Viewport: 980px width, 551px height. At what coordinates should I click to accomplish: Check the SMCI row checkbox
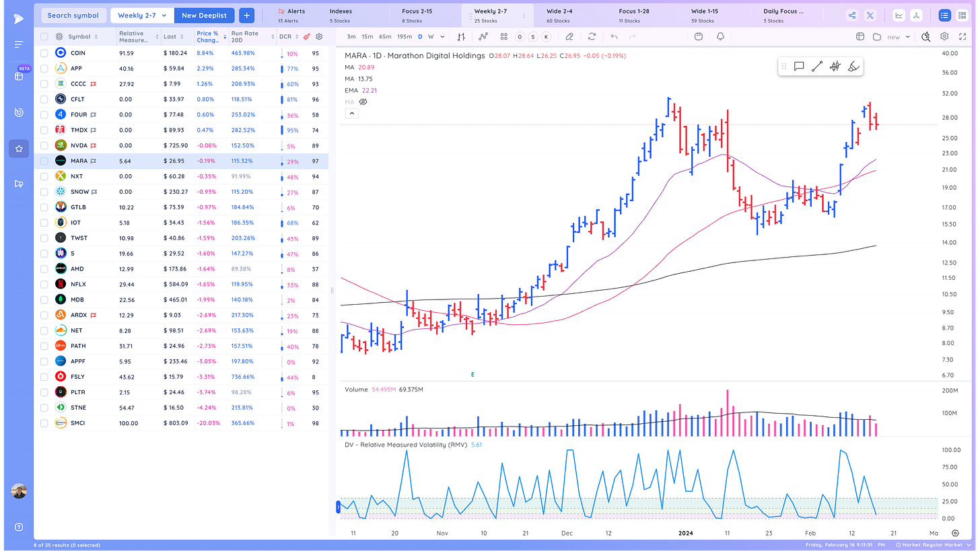point(44,423)
